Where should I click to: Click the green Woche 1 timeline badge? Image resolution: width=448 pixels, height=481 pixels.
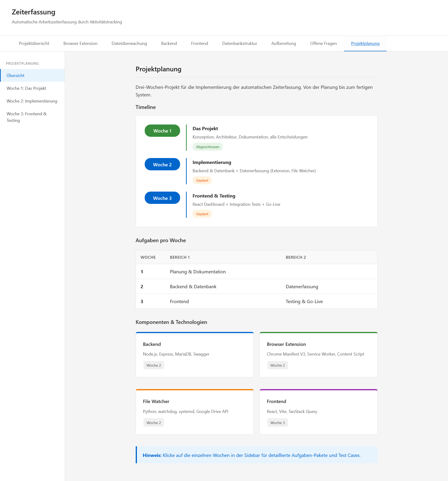[162, 131]
